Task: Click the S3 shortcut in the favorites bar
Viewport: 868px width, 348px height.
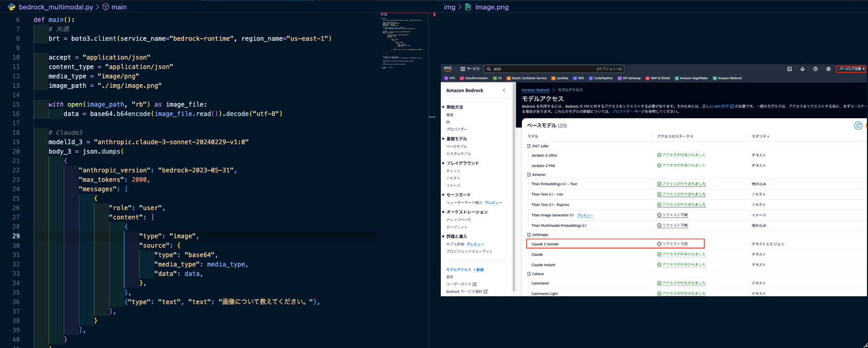Action: click(x=497, y=78)
